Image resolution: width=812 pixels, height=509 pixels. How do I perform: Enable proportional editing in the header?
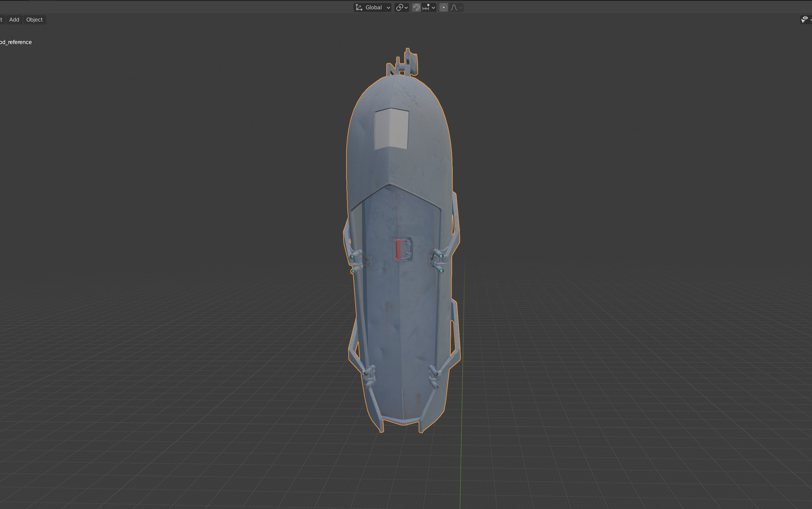[444, 7]
